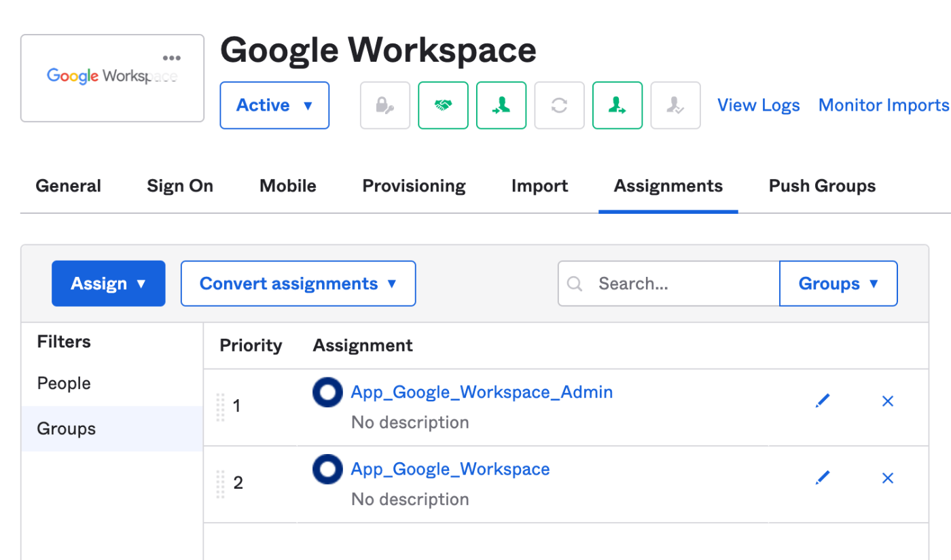Open the Provisioning tab

pyautogui.click(x=414, y=186)
